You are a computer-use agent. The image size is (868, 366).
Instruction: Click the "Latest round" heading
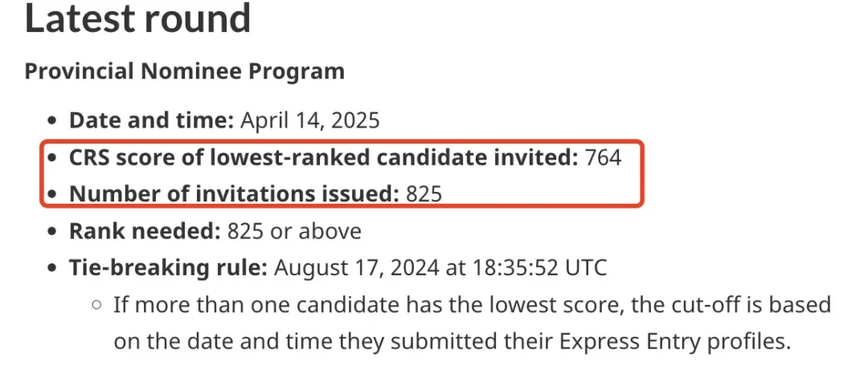point(138,17)
